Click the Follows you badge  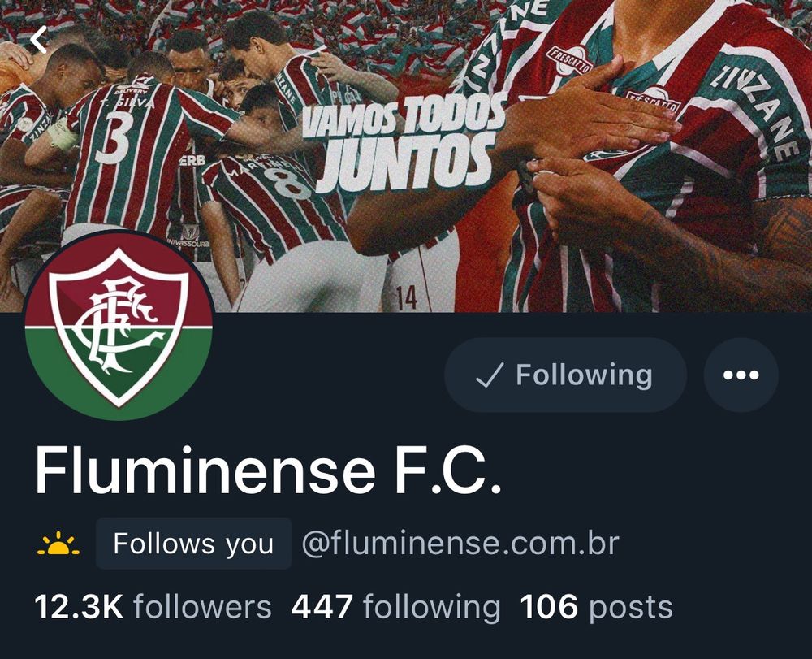pyautogui.click(x=194, y=544)
